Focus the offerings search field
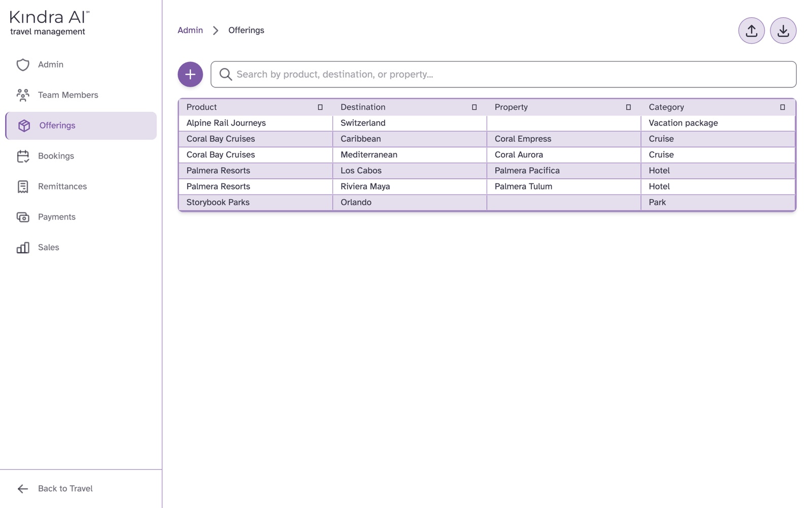This screenshot has width=812, height=508. pos(503,74)
